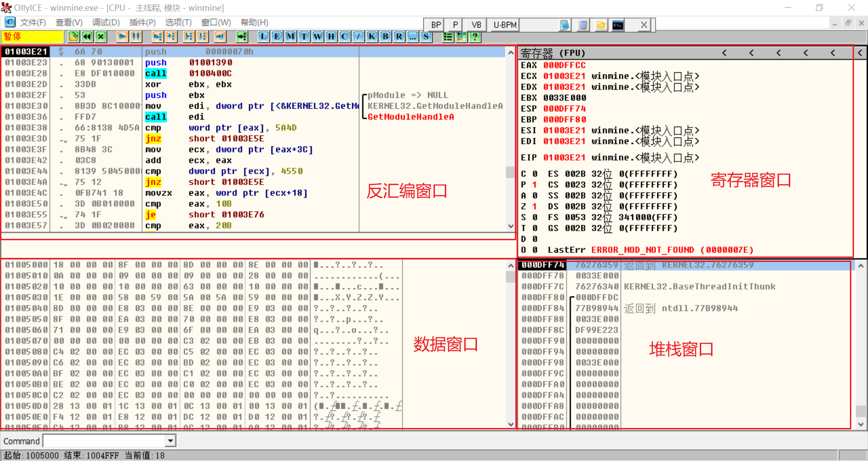This screenshot has width=868, height=461.
Task: Click inside the Command input field
Action: click(x=104, y=441)
